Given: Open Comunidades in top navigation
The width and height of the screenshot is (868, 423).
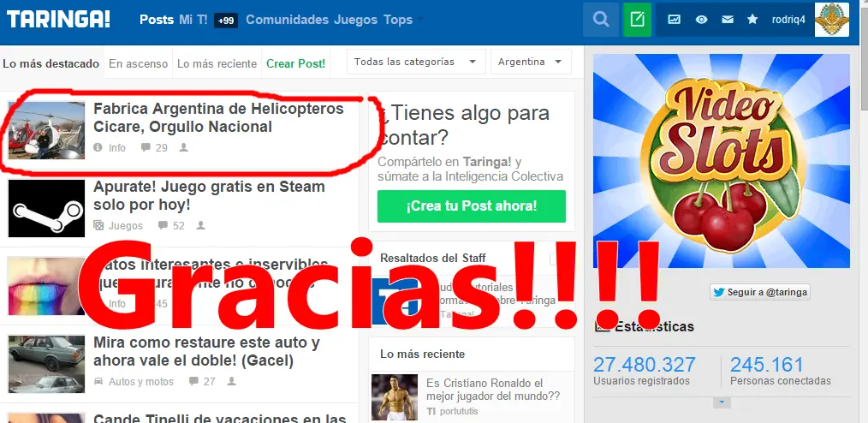Looking at the screenshot, I should [288, 20].
